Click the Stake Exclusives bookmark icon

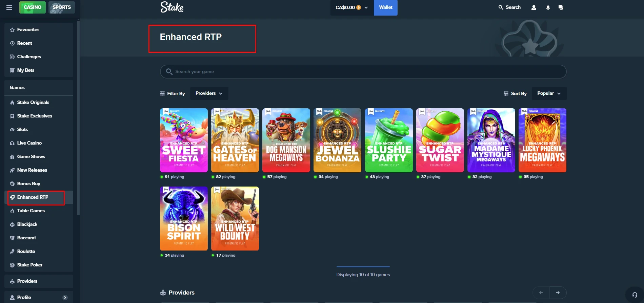[x=12, y=116]
